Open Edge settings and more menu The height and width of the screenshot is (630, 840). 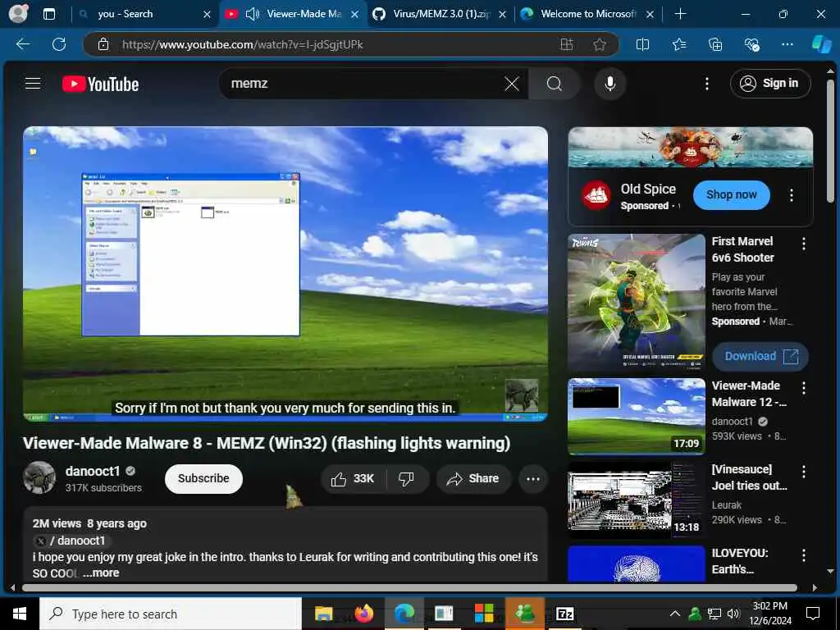pyautogui.click(x=787, y=44)
